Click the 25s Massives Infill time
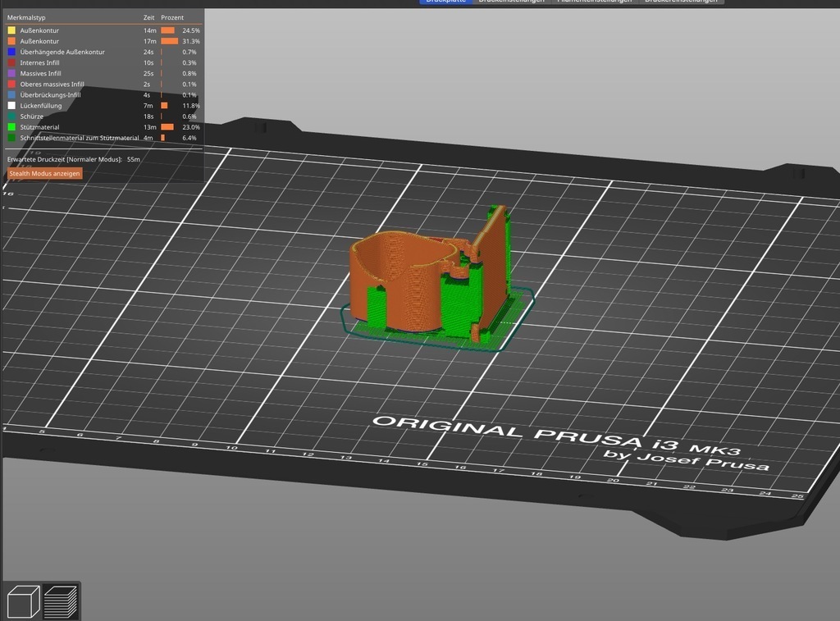Viewport: 840px width, 621px height. 148,73
